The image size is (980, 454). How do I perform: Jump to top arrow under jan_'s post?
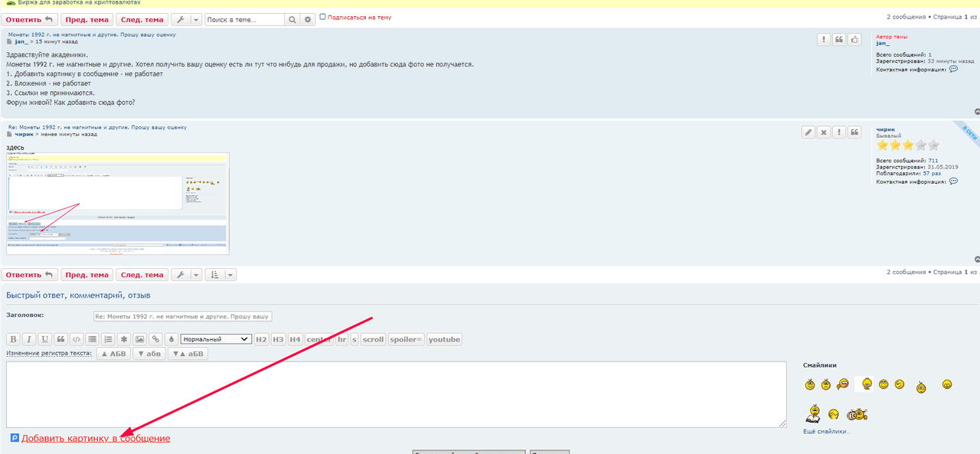977,112
